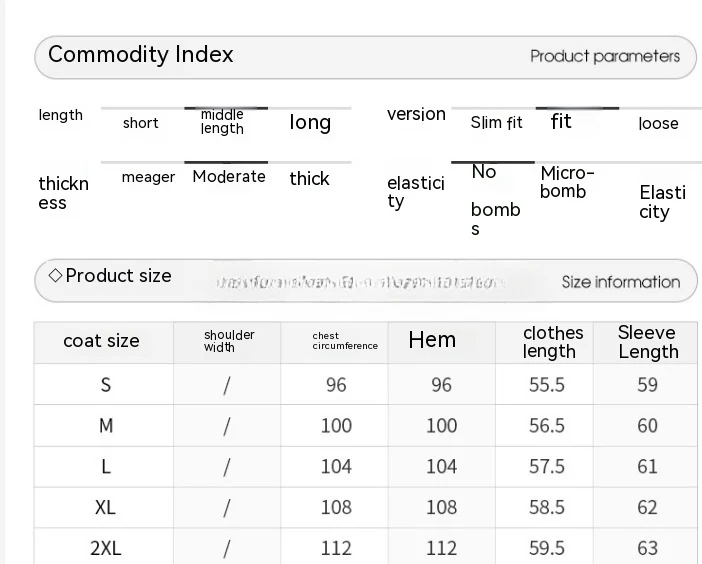Click the 'Hem' column header

coord(432,340)
